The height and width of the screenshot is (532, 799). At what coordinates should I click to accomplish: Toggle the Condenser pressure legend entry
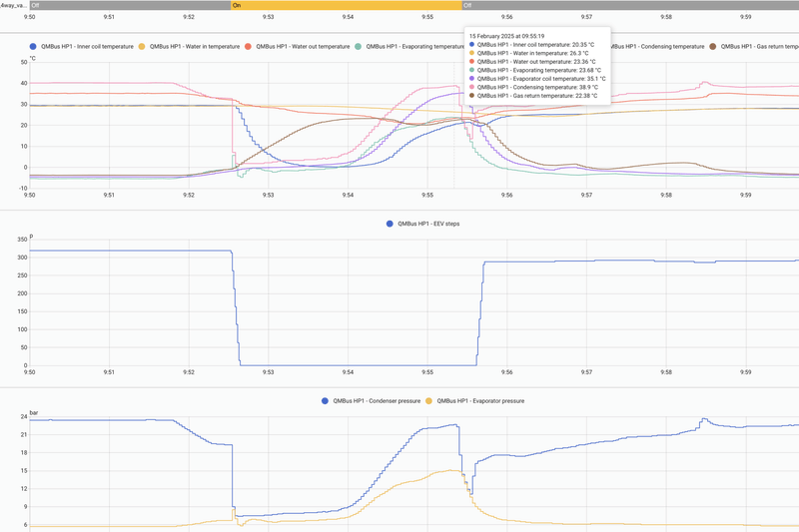point(371,400)
